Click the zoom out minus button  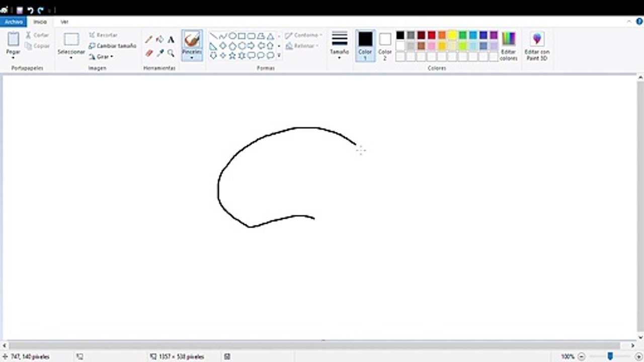point(582,356)
